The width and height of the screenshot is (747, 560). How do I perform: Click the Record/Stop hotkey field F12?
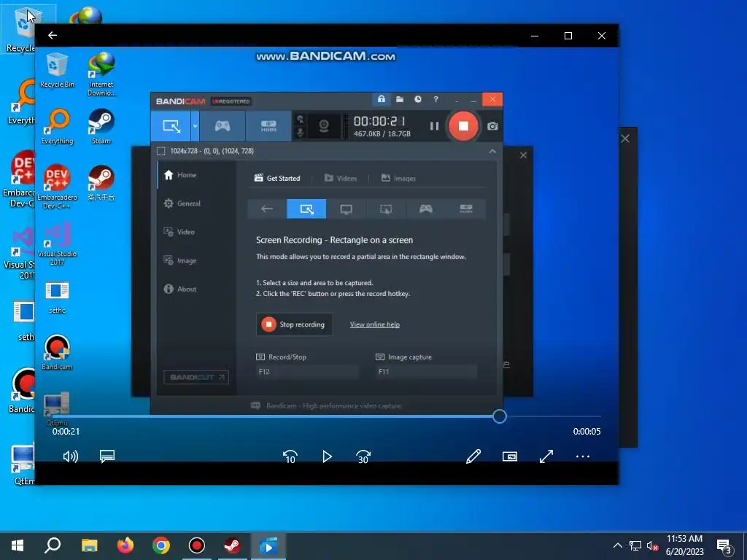click(x=307, y=371)
